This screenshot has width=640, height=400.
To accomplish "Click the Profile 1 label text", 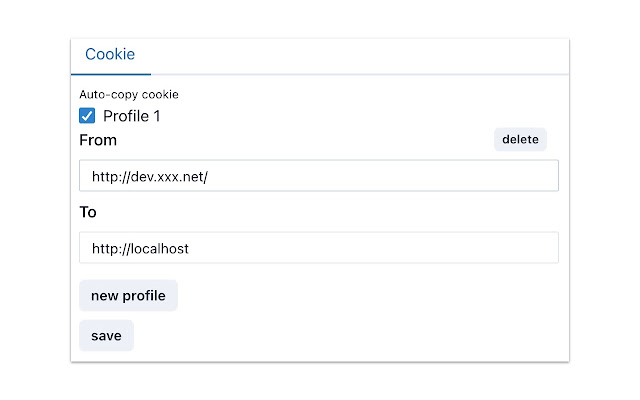I will (132, 116).
